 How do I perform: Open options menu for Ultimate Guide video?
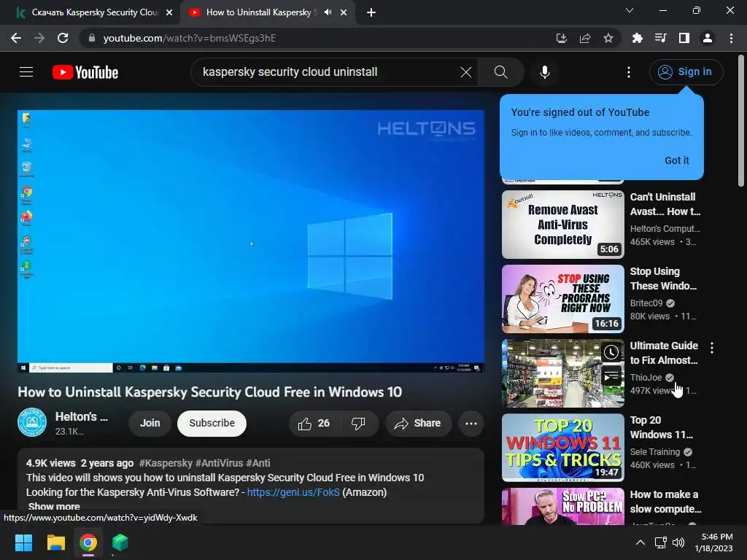tap(712, 348)
